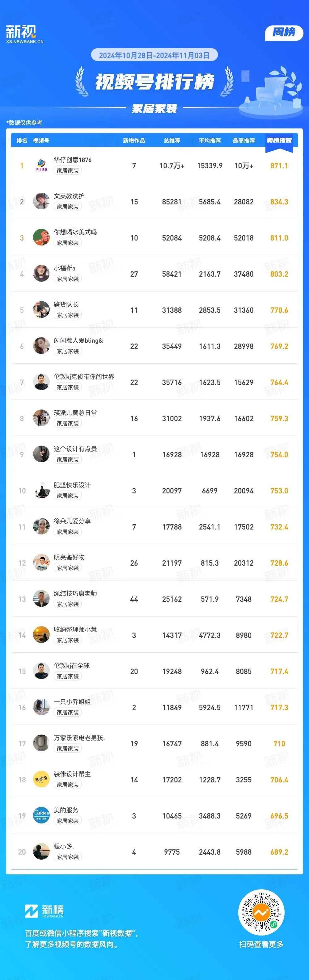Click the 万家乐家电老男孩 avatar icon
Screen dimensions: 309x980
coord(41,743)
